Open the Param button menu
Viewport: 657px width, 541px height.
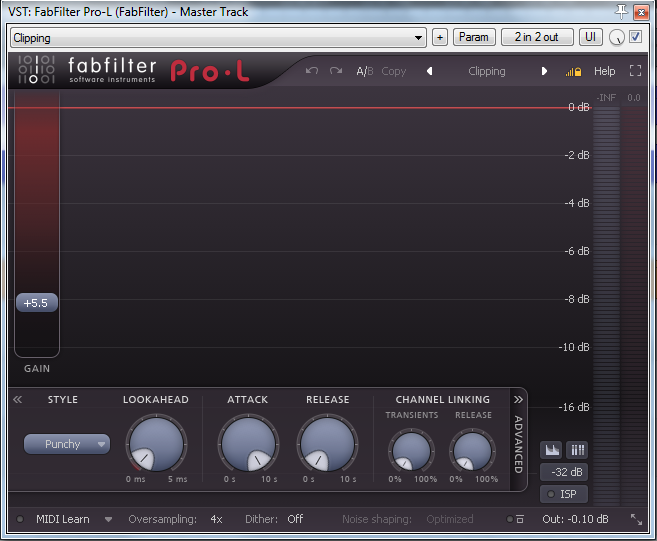coord(474,37)
